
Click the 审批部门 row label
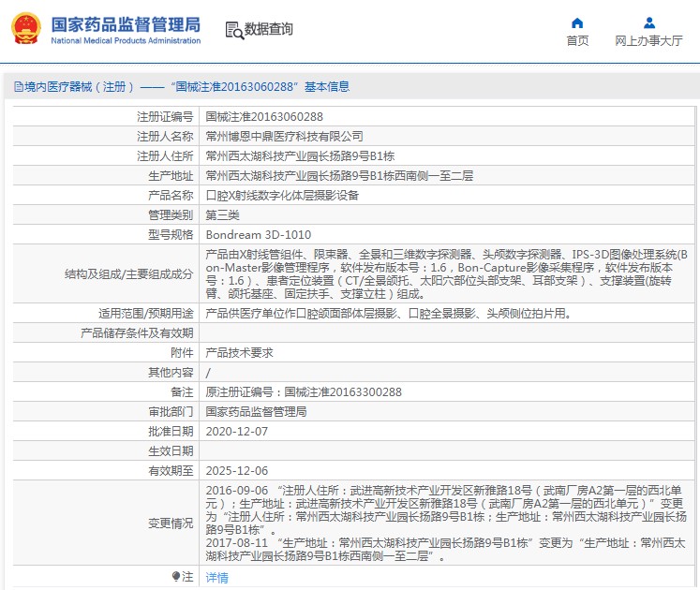tap(171, 411)
